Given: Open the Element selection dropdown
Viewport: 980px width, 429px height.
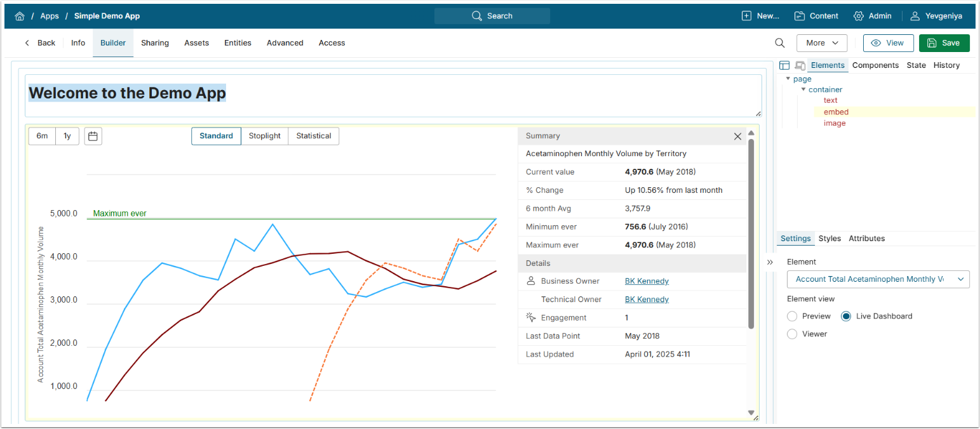Looking at the screenshot, I should pyautogui.click(x=878, y=279).
